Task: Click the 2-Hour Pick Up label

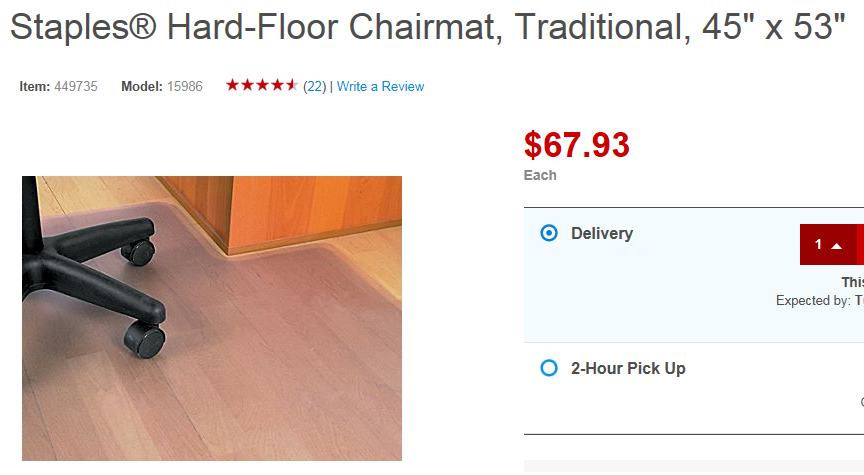Action: [628, 368]
